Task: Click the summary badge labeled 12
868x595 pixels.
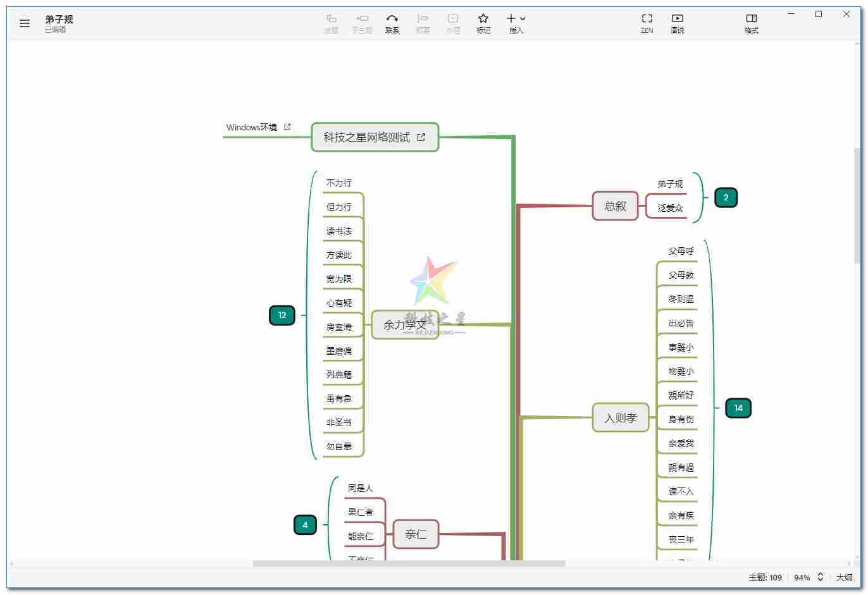Action: [282, 316]
